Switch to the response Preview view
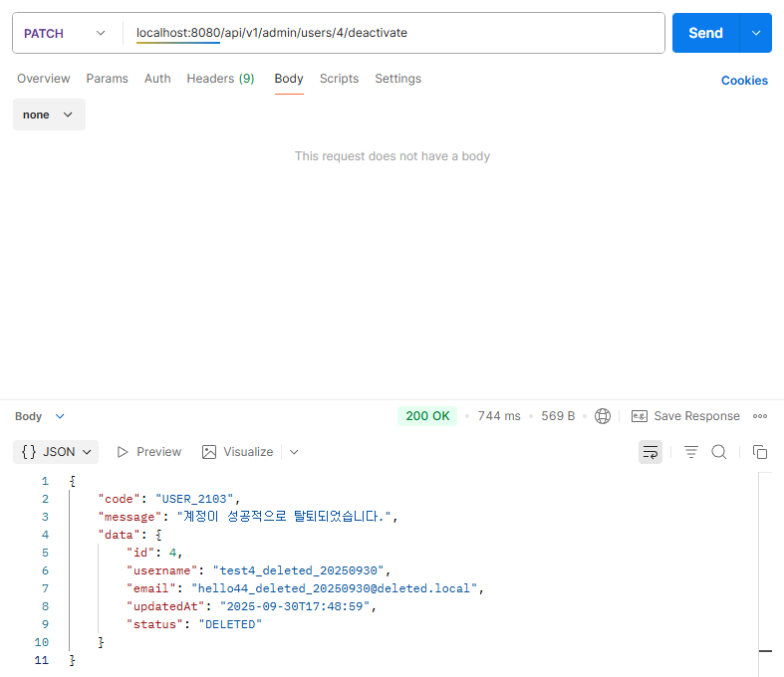This screenshot has height=677, width=784. (148, 452)
